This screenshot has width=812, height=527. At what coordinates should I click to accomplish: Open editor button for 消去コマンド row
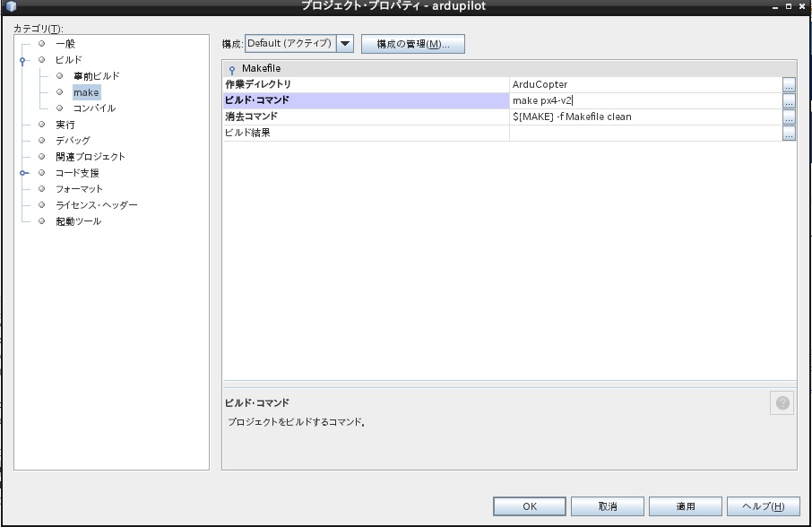coord(789,117)
